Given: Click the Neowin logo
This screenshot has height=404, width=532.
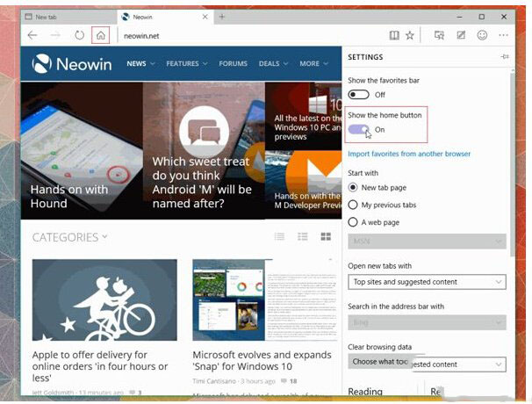Looking at the screenshot, I should (72, 64).
